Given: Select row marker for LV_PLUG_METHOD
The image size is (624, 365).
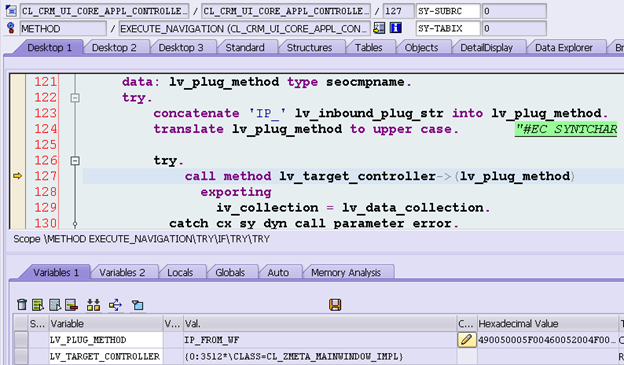Looking at the screenshot, I should [x=21, y=340].
